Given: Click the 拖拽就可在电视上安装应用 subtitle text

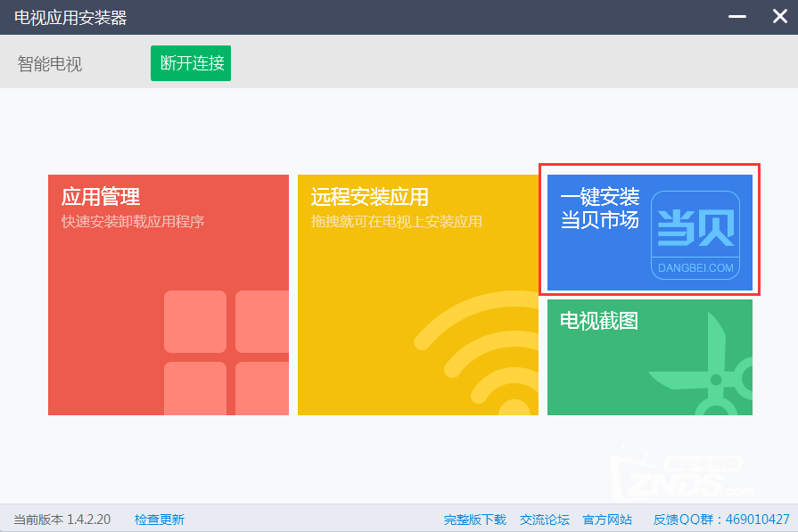Looking at the screenshot, I should point(397,222).
